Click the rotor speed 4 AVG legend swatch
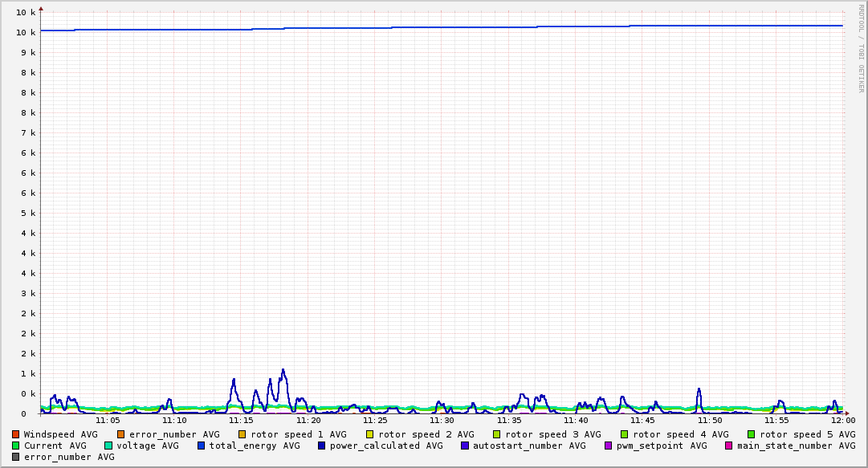Image resolution: width=868 pixels, height=468 pixels. click(x=625, y=434)
